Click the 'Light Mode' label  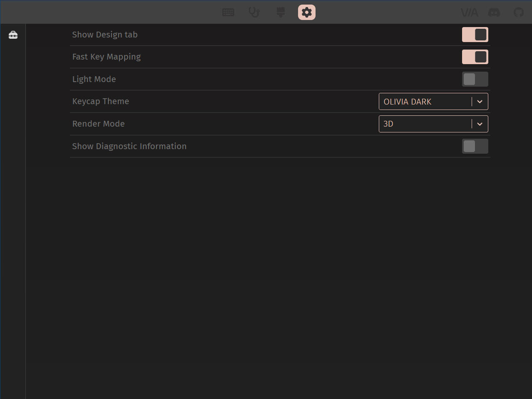[x=94, y=79]
